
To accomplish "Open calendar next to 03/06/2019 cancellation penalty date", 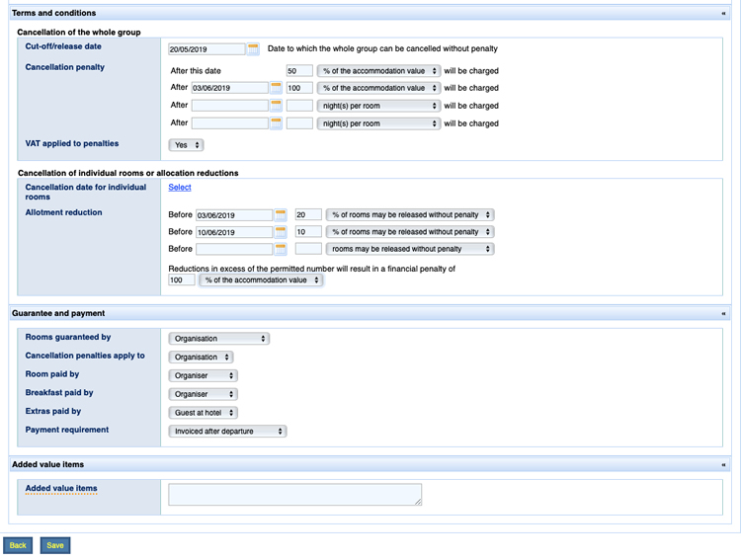I will (276, 88).
